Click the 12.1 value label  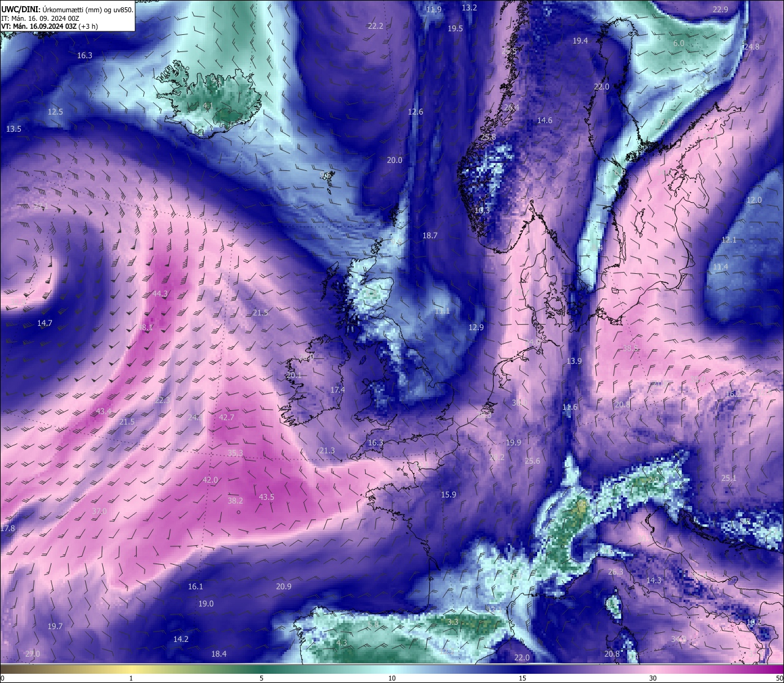(x=729, y=240)
